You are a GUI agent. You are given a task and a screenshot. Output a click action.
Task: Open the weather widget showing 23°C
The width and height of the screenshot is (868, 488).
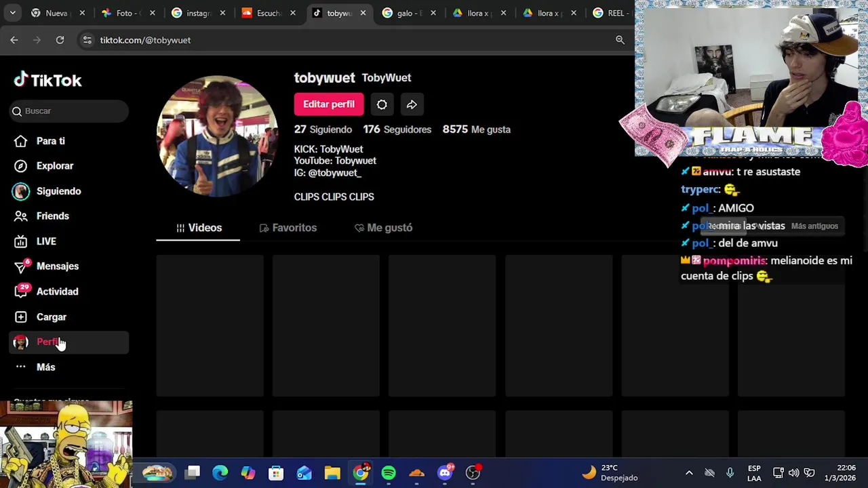coord(610,472)
